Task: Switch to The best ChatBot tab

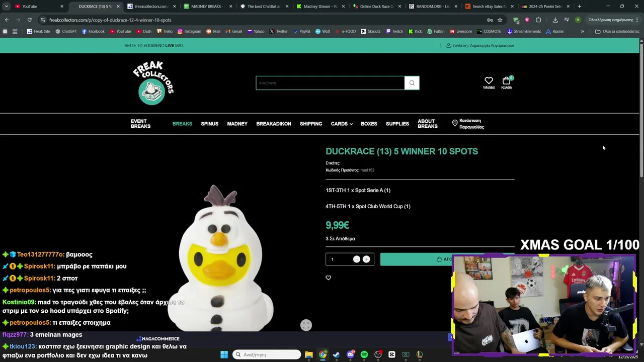Action: 264,7
